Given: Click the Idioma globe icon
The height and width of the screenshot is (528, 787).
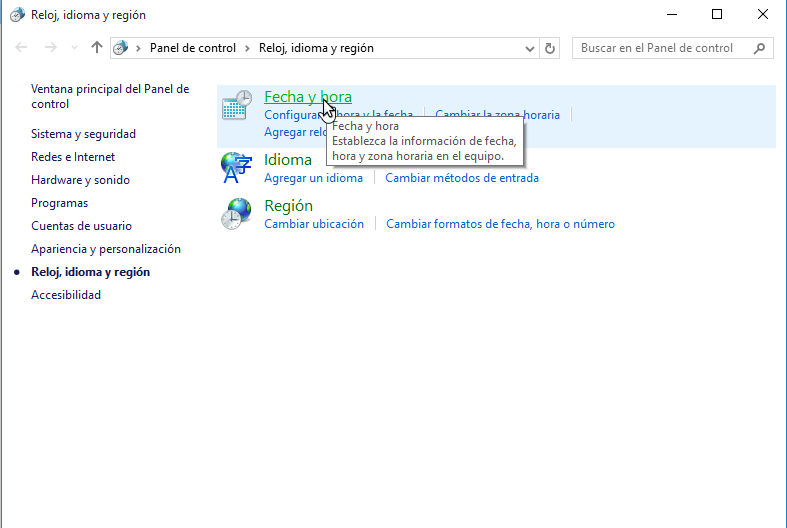Looking at the screenshot, I should (x=236, y=168).
